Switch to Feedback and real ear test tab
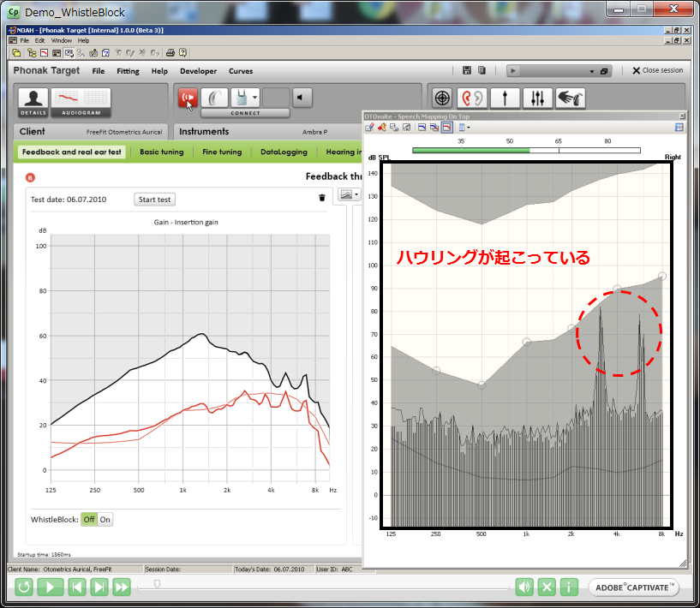 72,152
